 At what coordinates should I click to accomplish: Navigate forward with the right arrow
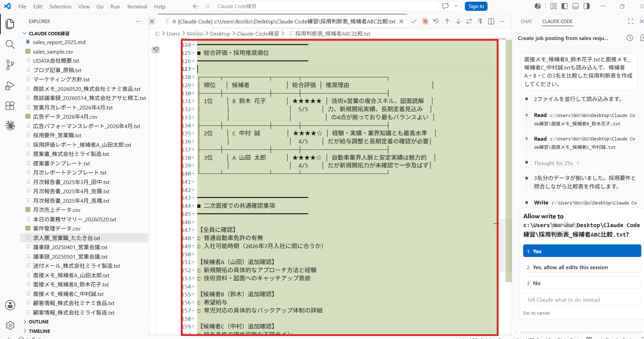(x=207, y=6)
